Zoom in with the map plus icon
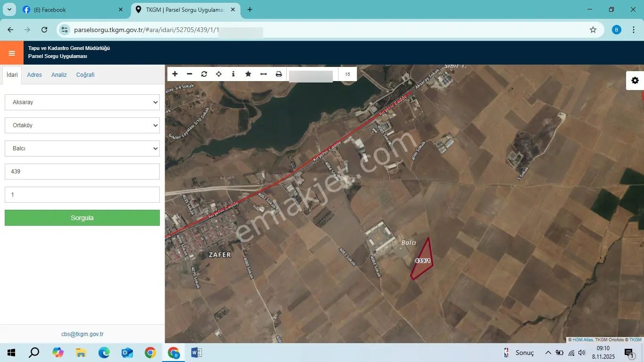Screen dimensions: 644x362 175,74
